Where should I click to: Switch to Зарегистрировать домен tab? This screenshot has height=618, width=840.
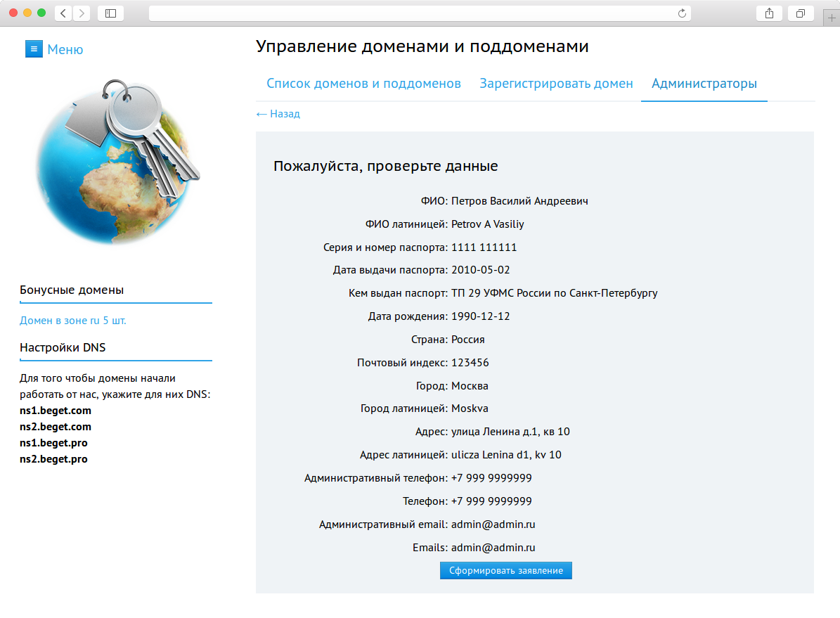pyautogui.click(x=556, y=84)
